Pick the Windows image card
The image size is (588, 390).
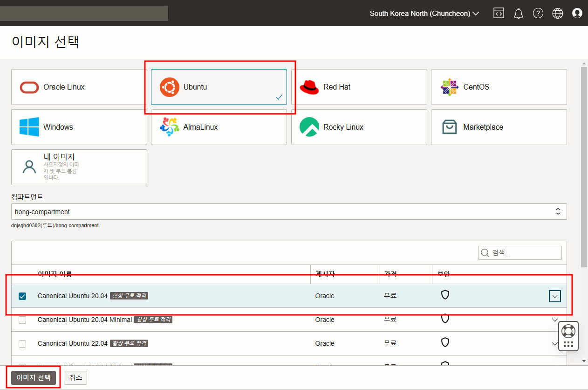79,127
